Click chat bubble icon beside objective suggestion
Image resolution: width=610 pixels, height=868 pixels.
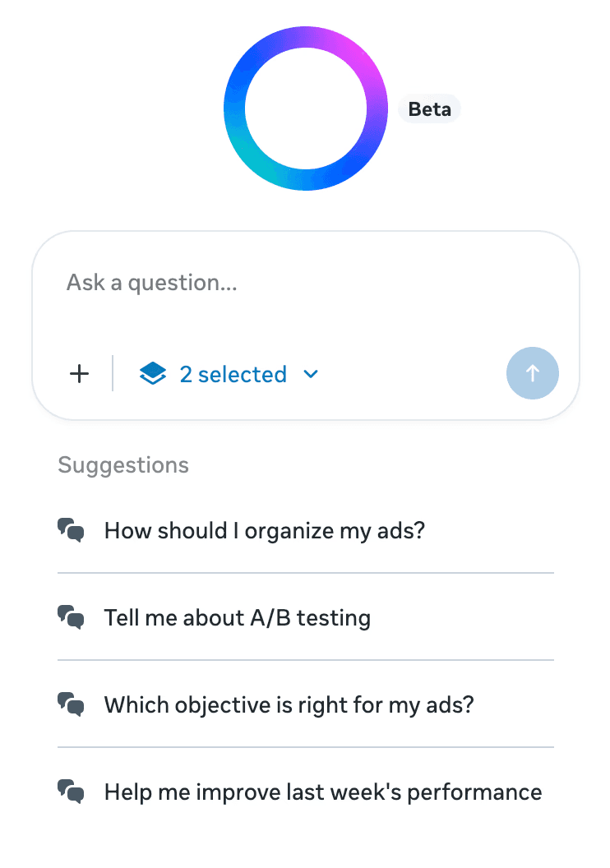click(x=72, y=704)
